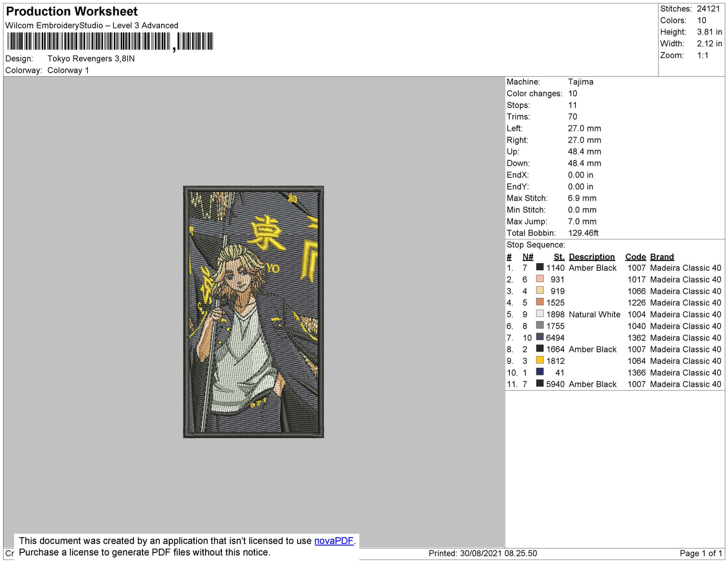The width and height of the screenshot is (728, 563).
Task: Click stitch count '5940' in row 11
Action: click(x=556, y=385)
